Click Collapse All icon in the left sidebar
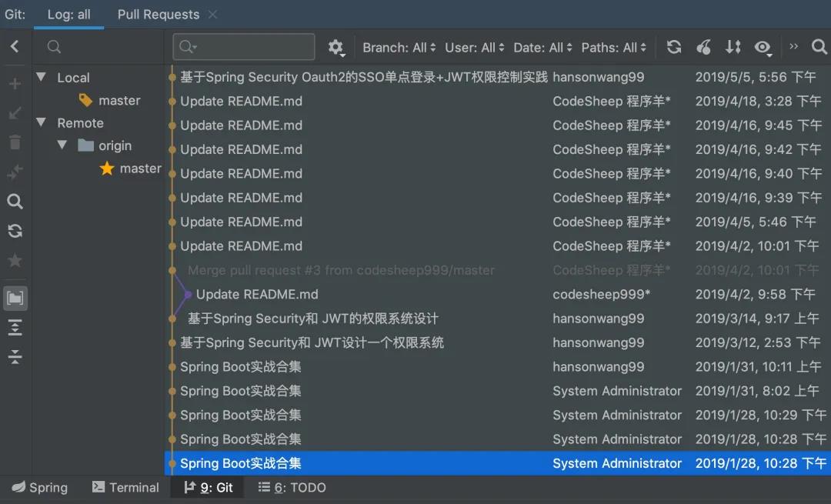This screenshot has height=504, width=831. (15, 357)
